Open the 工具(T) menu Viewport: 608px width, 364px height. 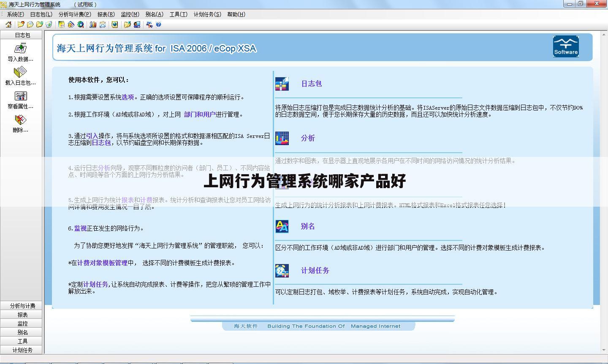coord(178,14)
